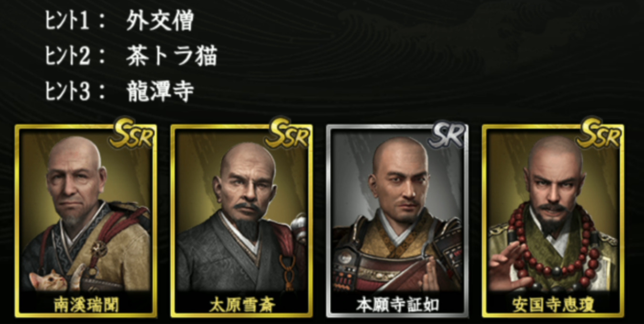Tap the 太原雪斎 name label
Image resolution: width=644 pixels, height=324 pixels.
point(241,304)
